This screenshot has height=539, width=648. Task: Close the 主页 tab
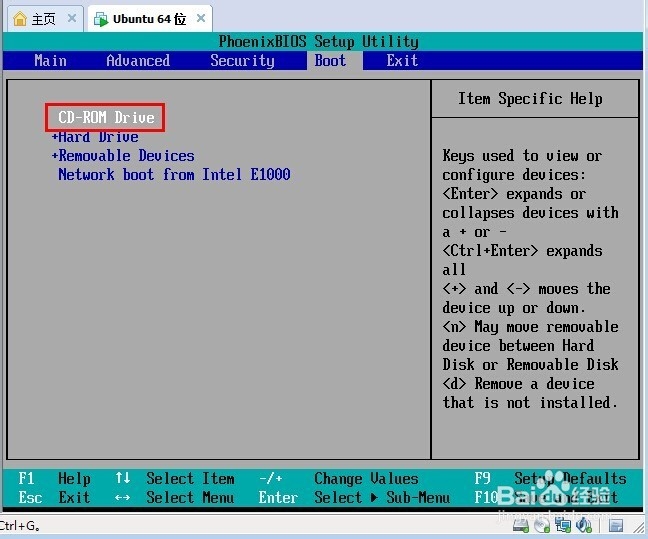pyautogui.click(x=72, y=18)
